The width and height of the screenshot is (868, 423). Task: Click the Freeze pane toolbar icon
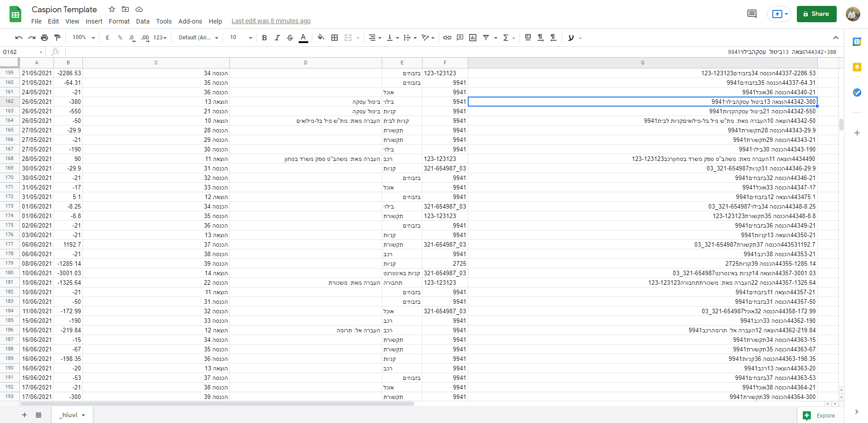click(x=528, y=38)
